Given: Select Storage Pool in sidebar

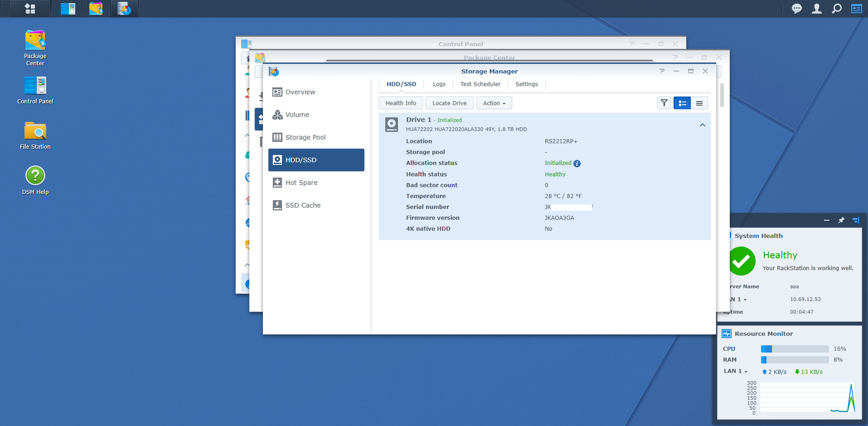Looking at the screenshot, I should pyautogui.click(x=305, y=138).
